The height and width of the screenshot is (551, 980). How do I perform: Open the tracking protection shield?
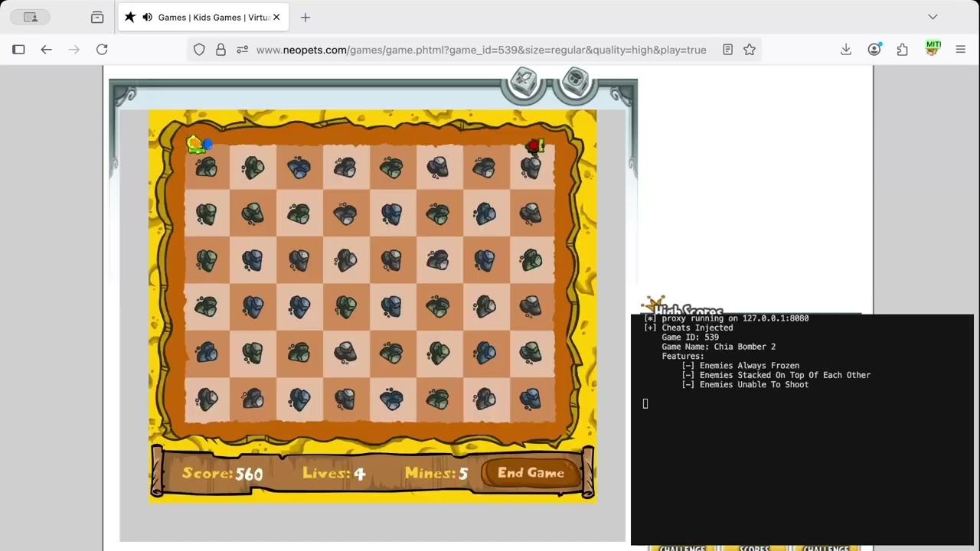coord(199,50)
